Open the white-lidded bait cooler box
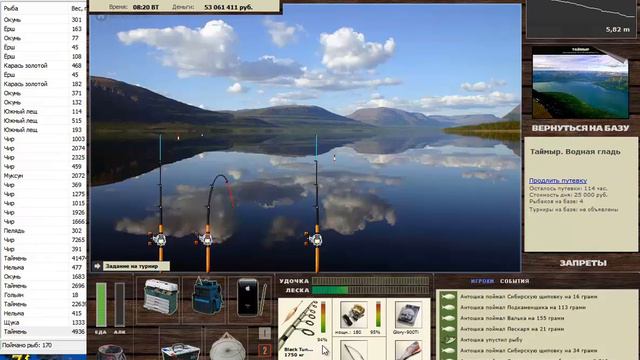Image resolution: width=640 pixels, height=360 pixels. point(180,352)
